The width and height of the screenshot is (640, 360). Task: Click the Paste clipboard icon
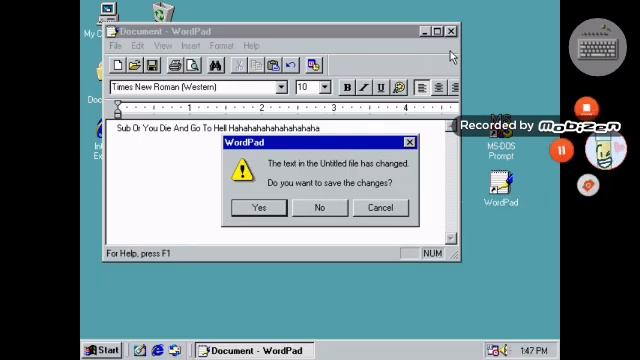click(273, 65)
